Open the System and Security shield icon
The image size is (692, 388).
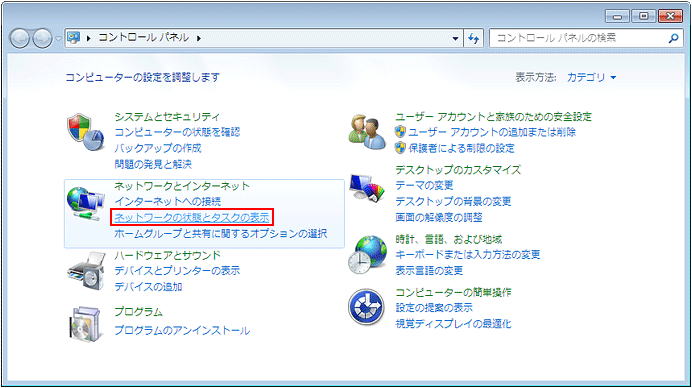click(86, 132)
